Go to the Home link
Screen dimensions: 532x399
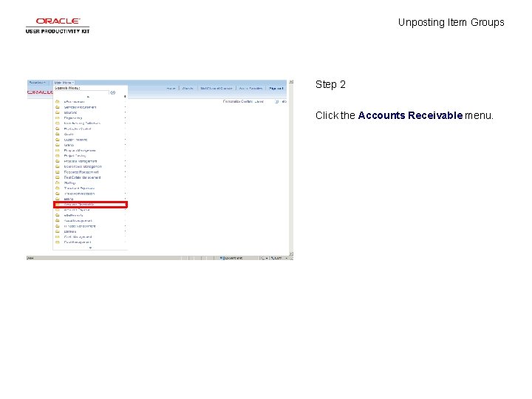[171, 89]
